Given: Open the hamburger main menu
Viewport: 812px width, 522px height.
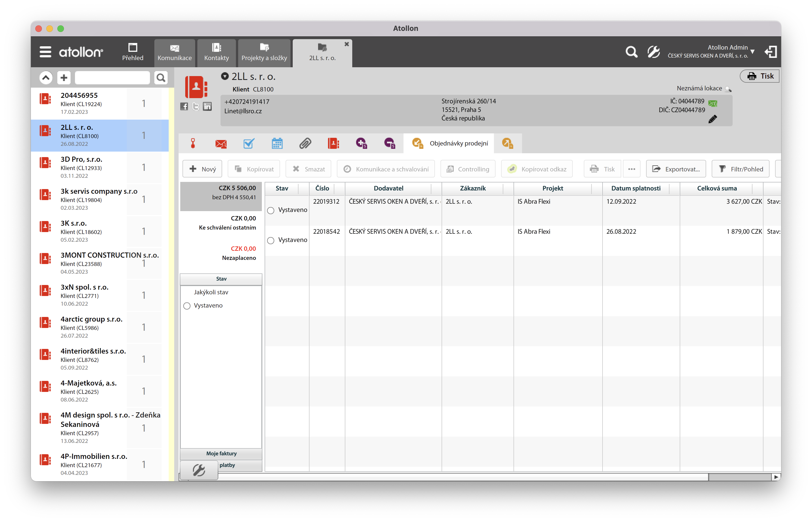Looking at the screenshot, I should 45,52.
